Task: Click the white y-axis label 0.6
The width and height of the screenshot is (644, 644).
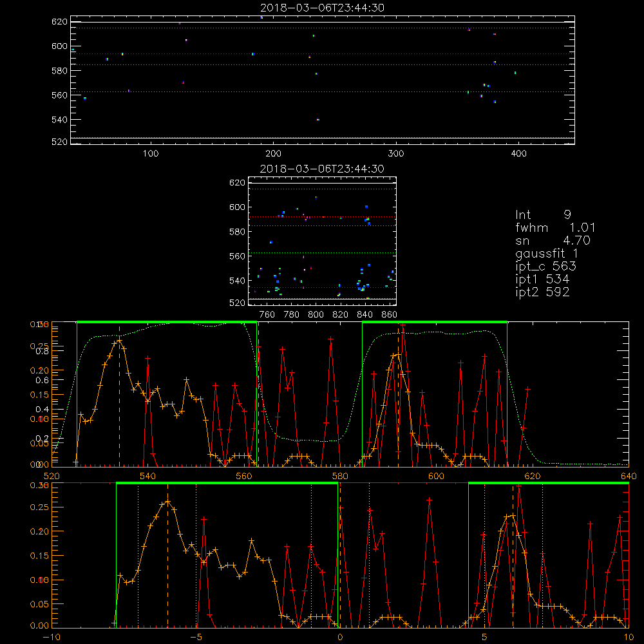Action: [42, 381]
